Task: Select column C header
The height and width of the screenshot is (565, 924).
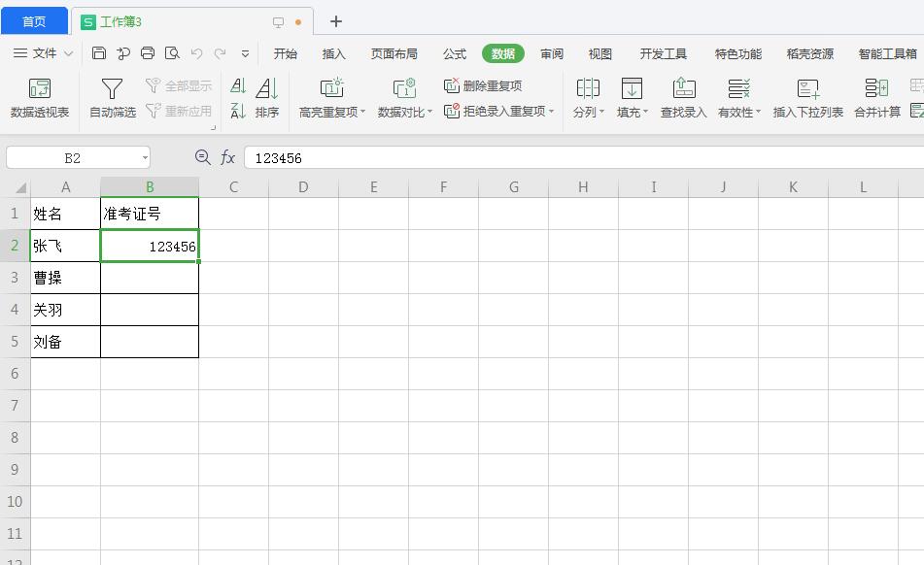Action: click(233, 187)
